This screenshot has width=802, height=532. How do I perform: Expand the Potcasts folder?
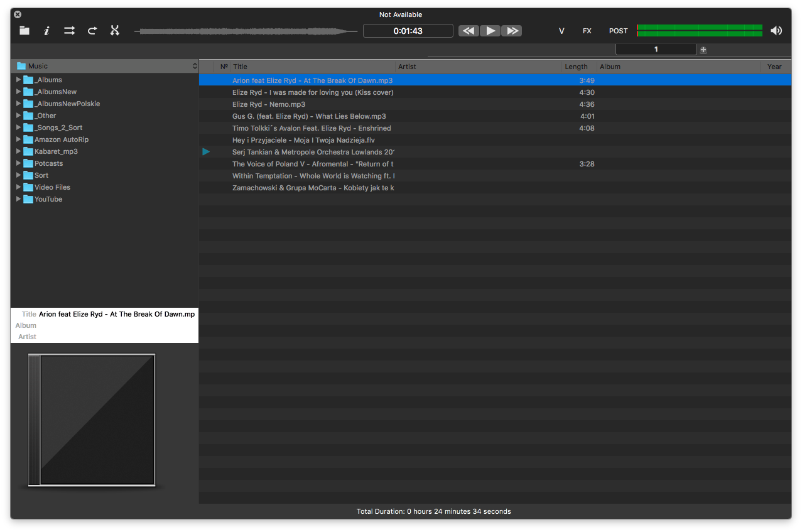18,163
